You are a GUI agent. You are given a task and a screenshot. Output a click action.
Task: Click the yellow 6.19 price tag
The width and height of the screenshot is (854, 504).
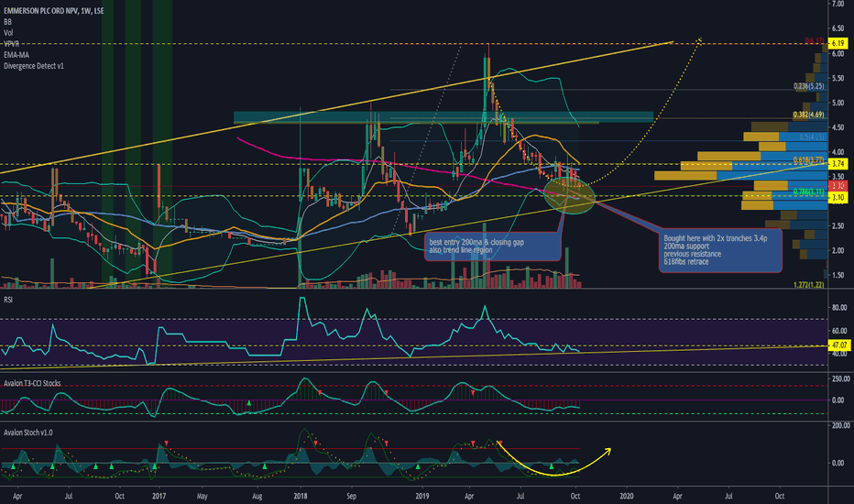point(838,43)
